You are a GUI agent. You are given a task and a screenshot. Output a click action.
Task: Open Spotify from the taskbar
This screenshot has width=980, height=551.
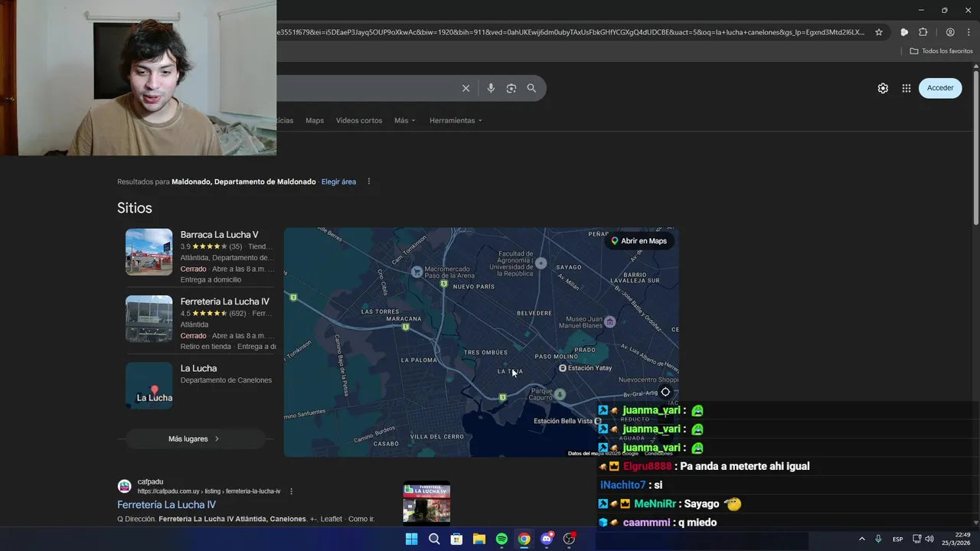click(x=501, y=539)
